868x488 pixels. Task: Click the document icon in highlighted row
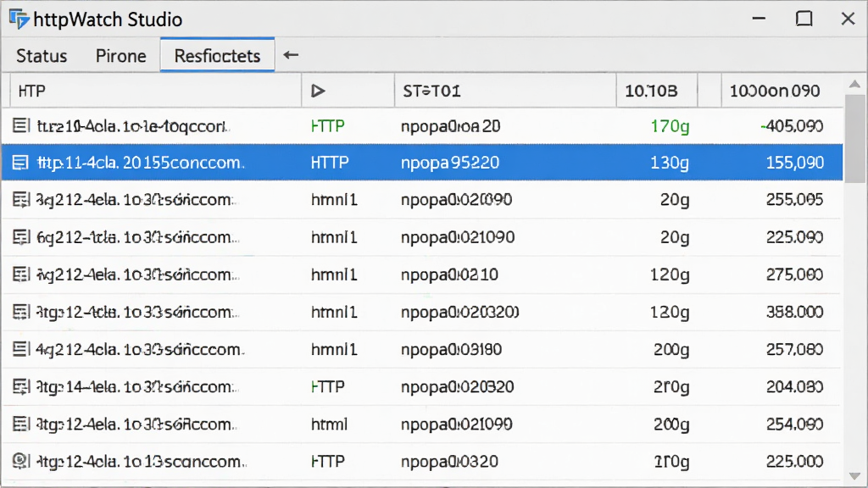(x=21, y=163)
